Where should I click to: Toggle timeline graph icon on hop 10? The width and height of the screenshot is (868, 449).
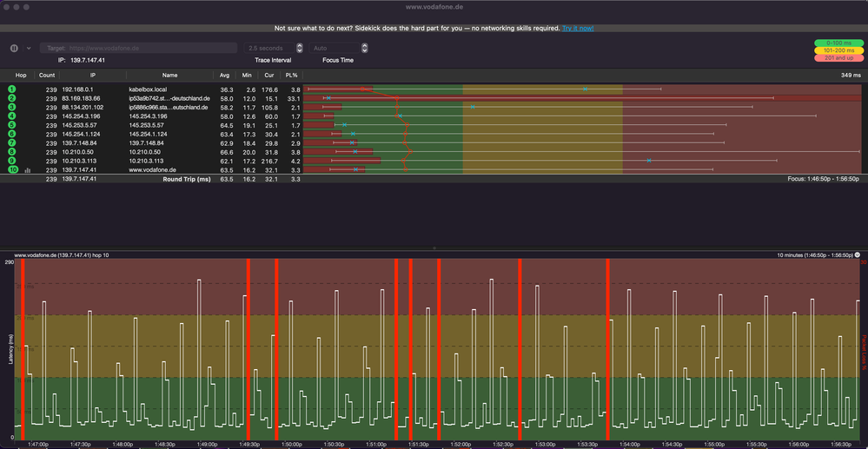pyautogui.click(x=28, y=170)
